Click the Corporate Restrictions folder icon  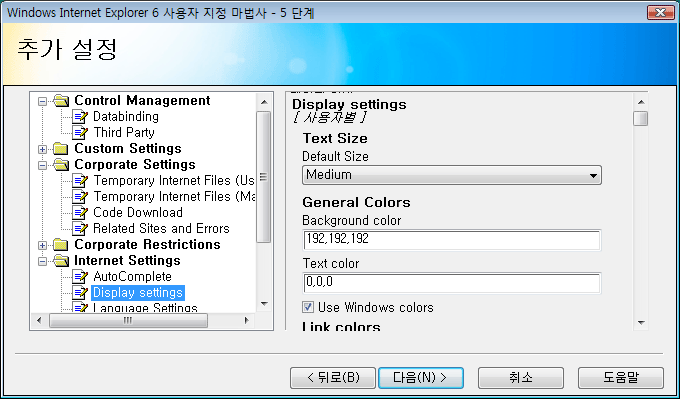pos(61,245)
